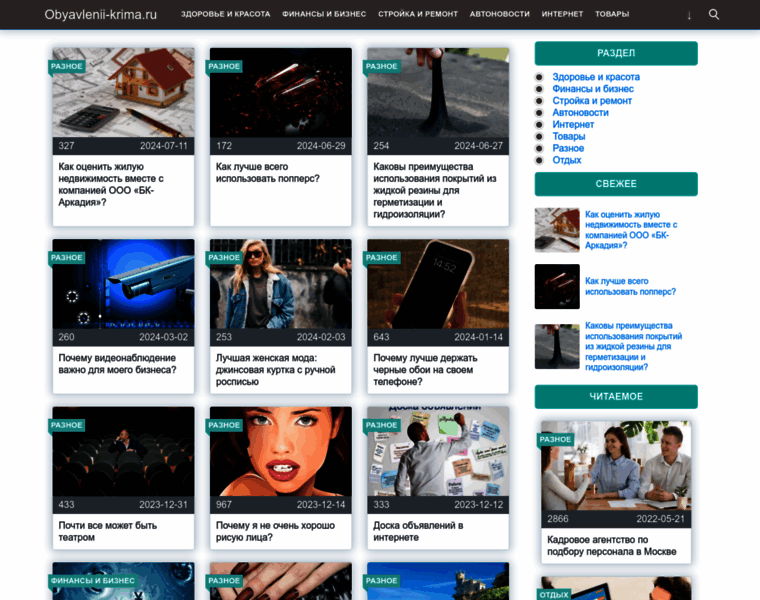Open Стройка и ремонт in top menu

click(418, 14)
